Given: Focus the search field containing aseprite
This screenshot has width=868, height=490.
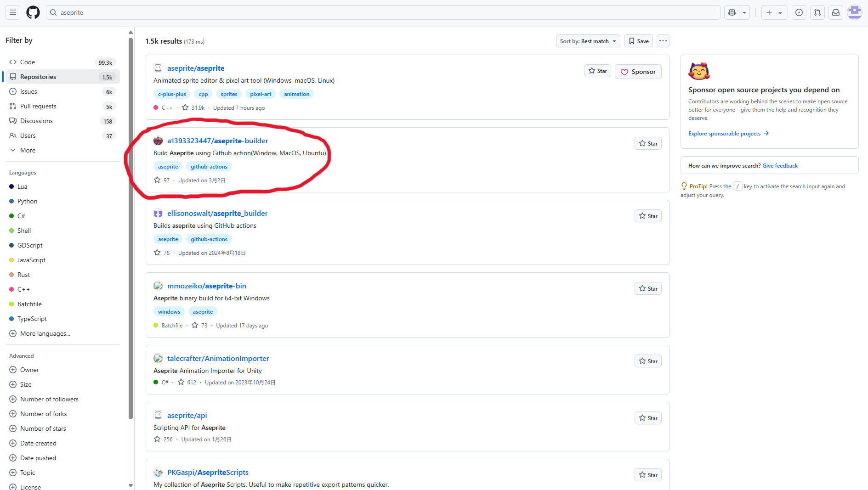Looking at the screenshot, I should click(x=383, y=12).
